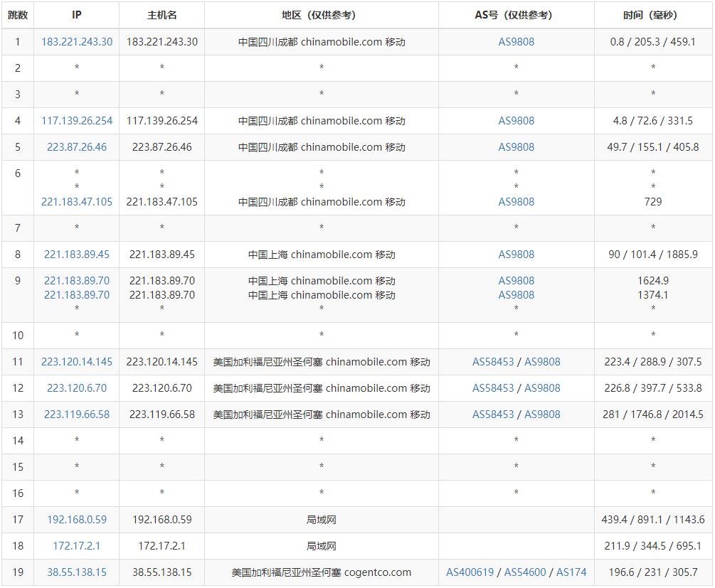This screenshot has height=588, width=715.
Task: Open the AS400619 link in hop 19
Action: click(x=470, y=572)
